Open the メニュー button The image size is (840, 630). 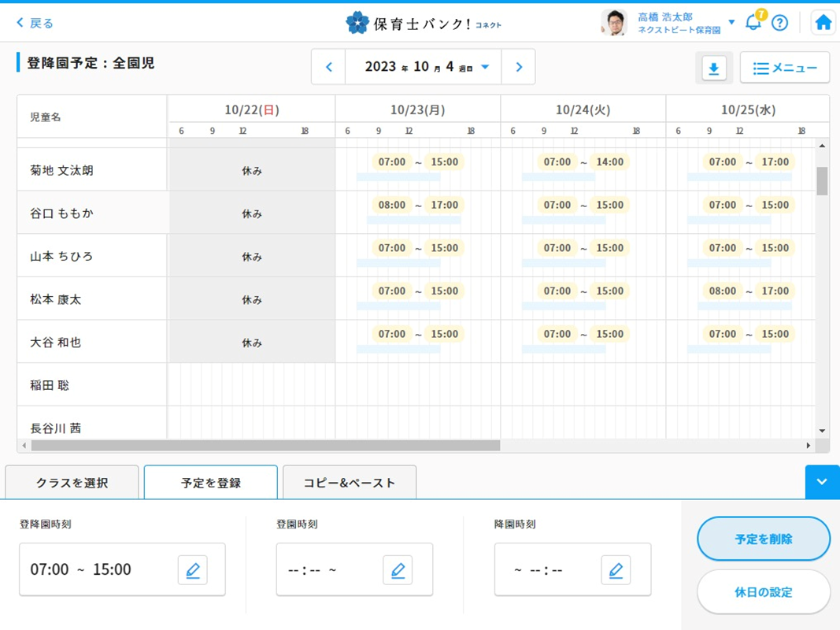pyautogui.click(x=784, y=69)
